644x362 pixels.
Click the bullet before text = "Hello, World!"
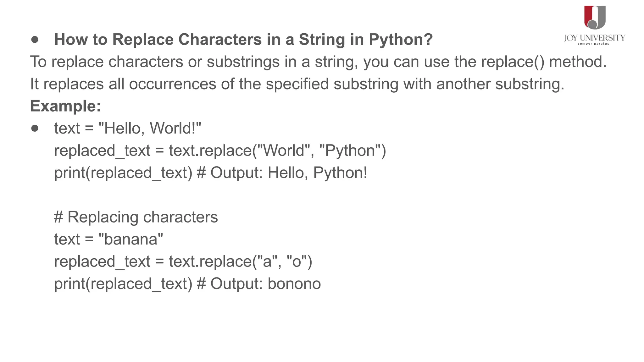click(x=35, y=128)
